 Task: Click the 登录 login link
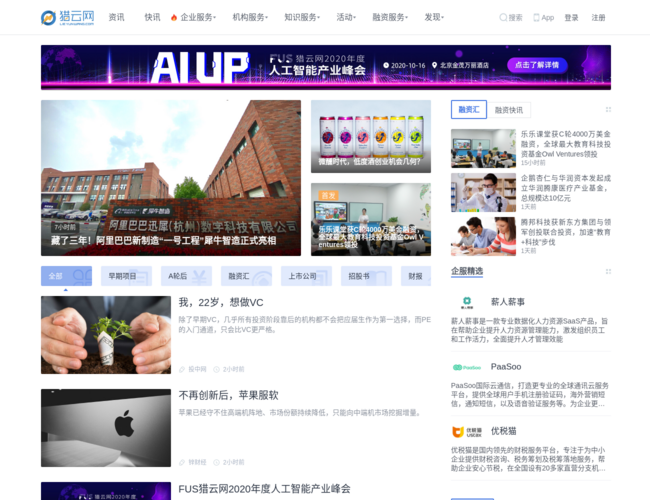click(571, 17)
